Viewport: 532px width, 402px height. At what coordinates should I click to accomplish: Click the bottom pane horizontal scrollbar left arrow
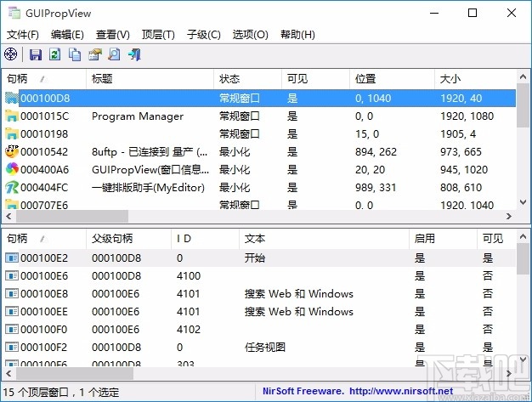point(8,373)
